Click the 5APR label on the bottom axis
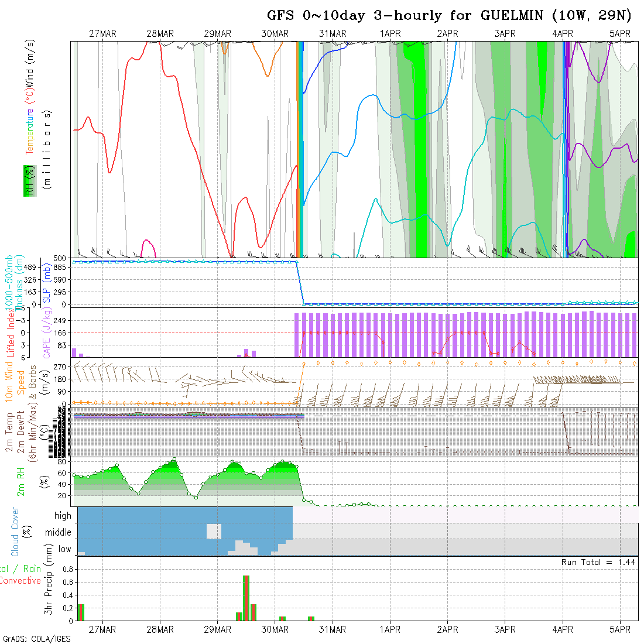Image resolution: width=644 pixels, height=644 pixels. point(620,629)
